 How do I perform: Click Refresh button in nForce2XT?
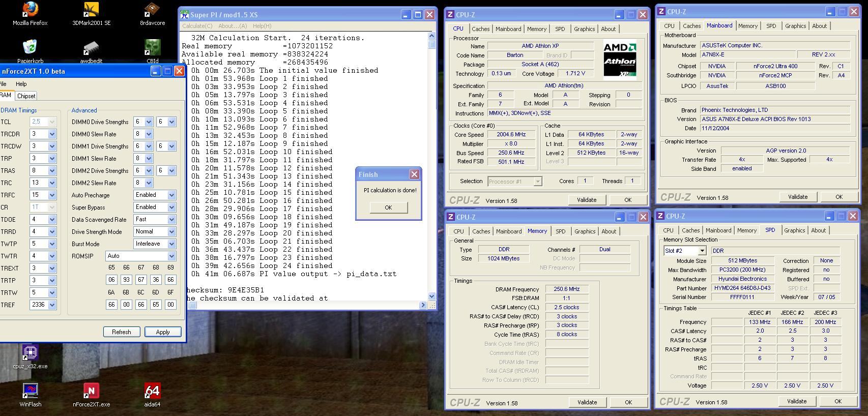pos(121,332)
